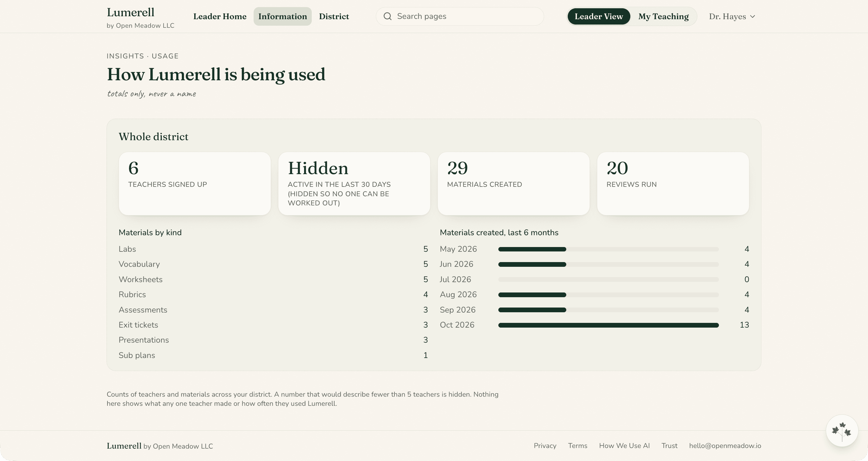This screenshot has width=868, height=461.
Task: Click the Oct 2026 progress bar
Action: pos(608,325)
